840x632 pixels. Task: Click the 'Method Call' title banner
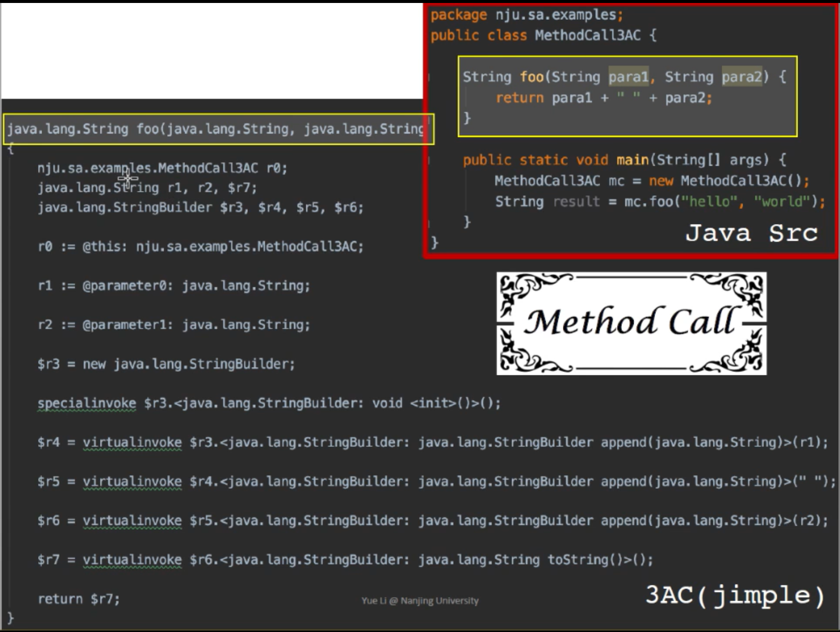tap(632, 323)
